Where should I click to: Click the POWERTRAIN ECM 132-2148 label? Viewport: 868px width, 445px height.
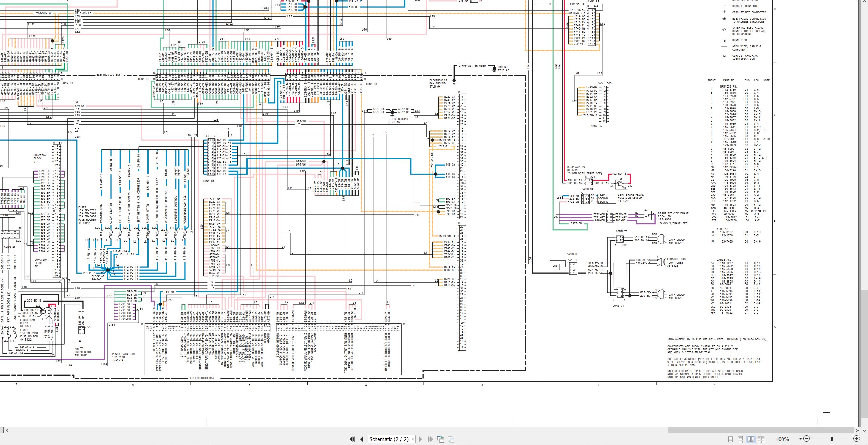point(123,357)
